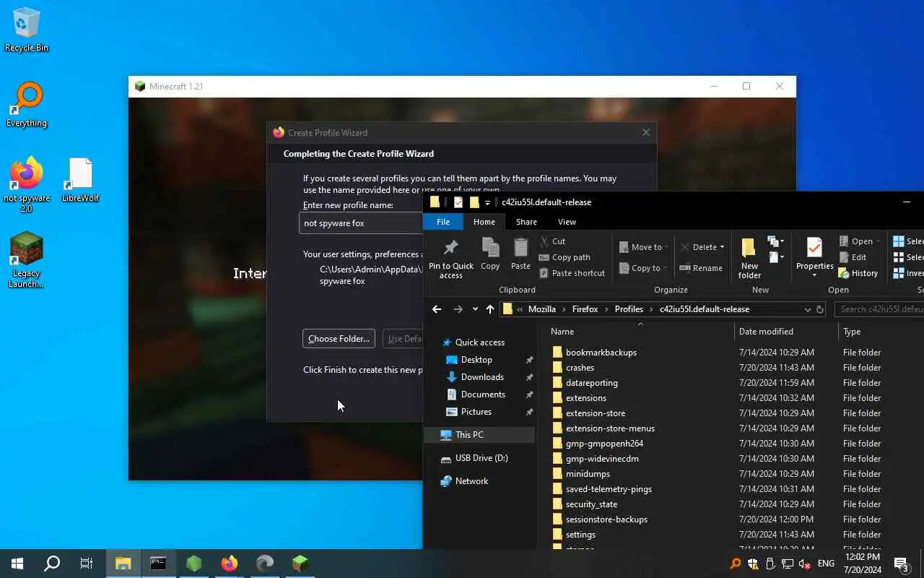
Task: Select Pictures in navigation pane
Action: [x=476, y=412]
